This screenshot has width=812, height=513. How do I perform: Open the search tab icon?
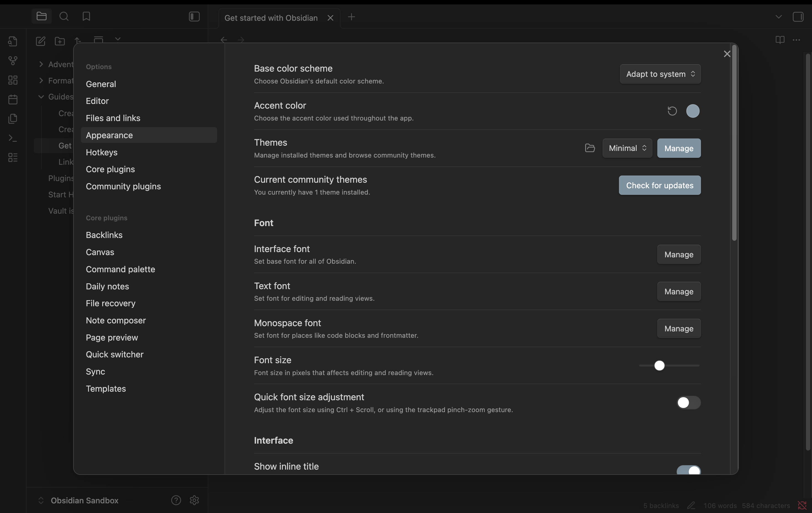64,17
